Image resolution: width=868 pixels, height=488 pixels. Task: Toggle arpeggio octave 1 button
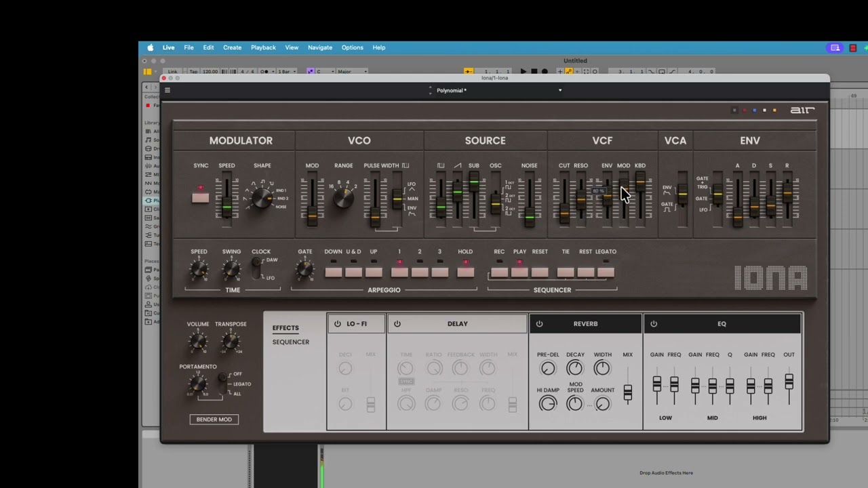[399, 272]
